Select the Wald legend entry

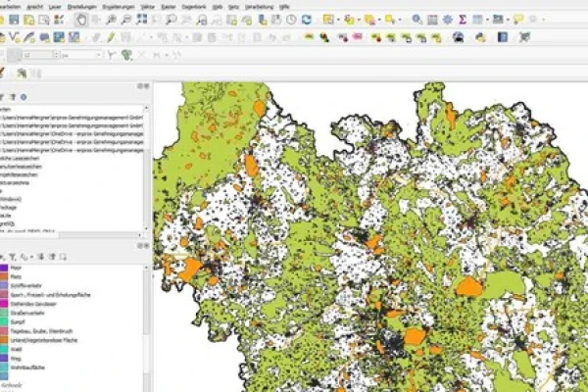17,348
